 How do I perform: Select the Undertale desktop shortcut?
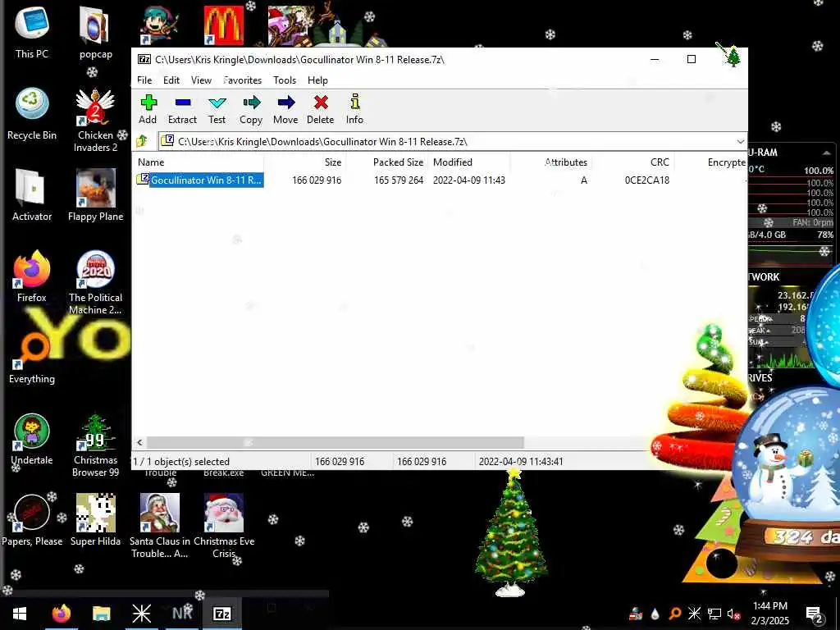tap(32, 440)
